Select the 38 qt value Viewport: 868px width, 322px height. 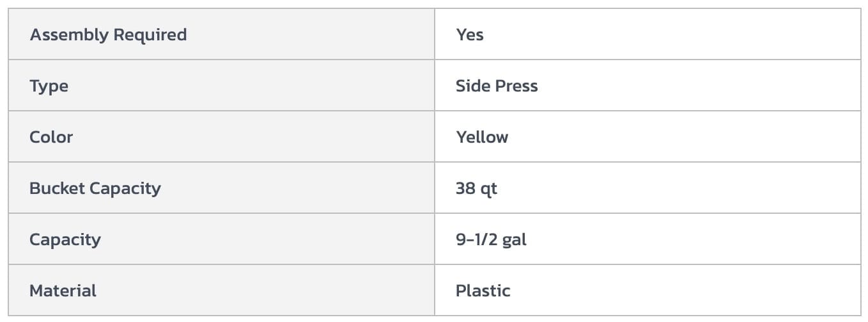[476, 188]
